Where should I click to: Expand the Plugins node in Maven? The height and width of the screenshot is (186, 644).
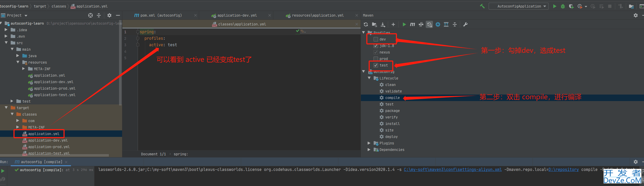click(369, 143)
